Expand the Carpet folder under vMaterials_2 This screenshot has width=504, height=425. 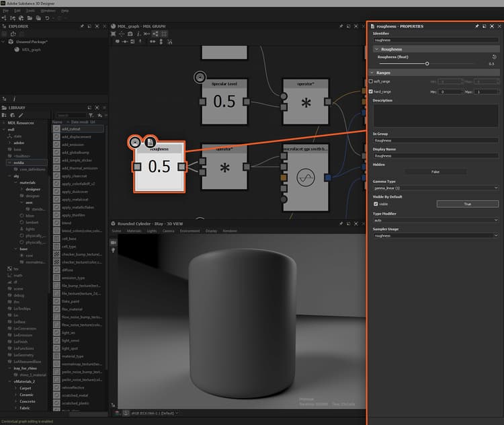(15, 388)
